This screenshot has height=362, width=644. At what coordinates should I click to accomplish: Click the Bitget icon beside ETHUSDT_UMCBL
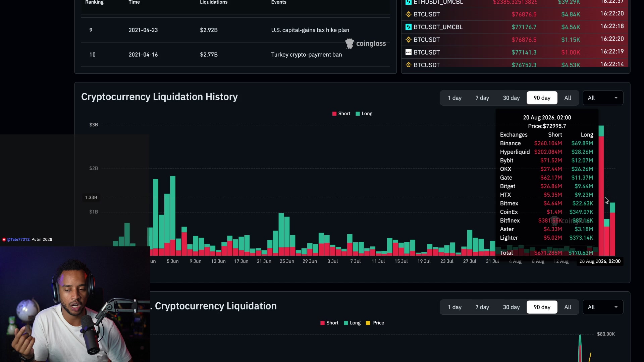(408, 2)
